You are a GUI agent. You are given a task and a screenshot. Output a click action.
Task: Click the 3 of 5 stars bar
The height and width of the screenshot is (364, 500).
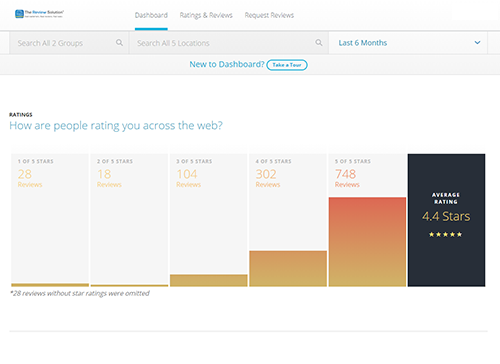[209, 280]
